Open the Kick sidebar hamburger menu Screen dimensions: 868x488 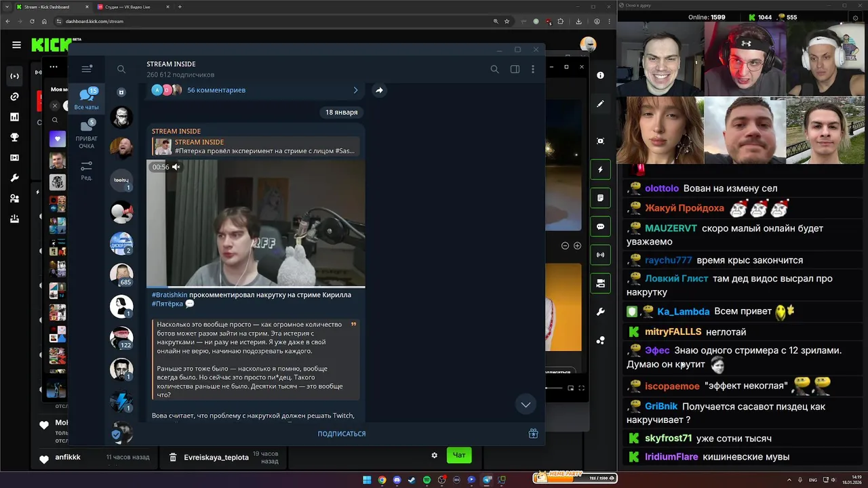16,45
